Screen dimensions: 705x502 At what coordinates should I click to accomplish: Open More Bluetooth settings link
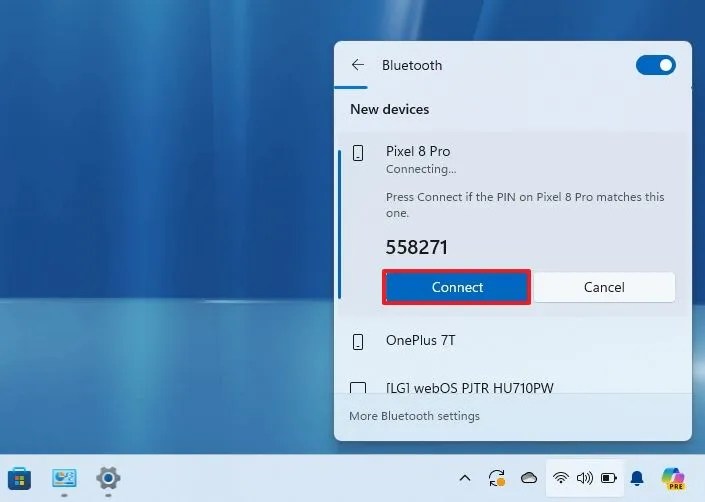(x=414, y=416)
